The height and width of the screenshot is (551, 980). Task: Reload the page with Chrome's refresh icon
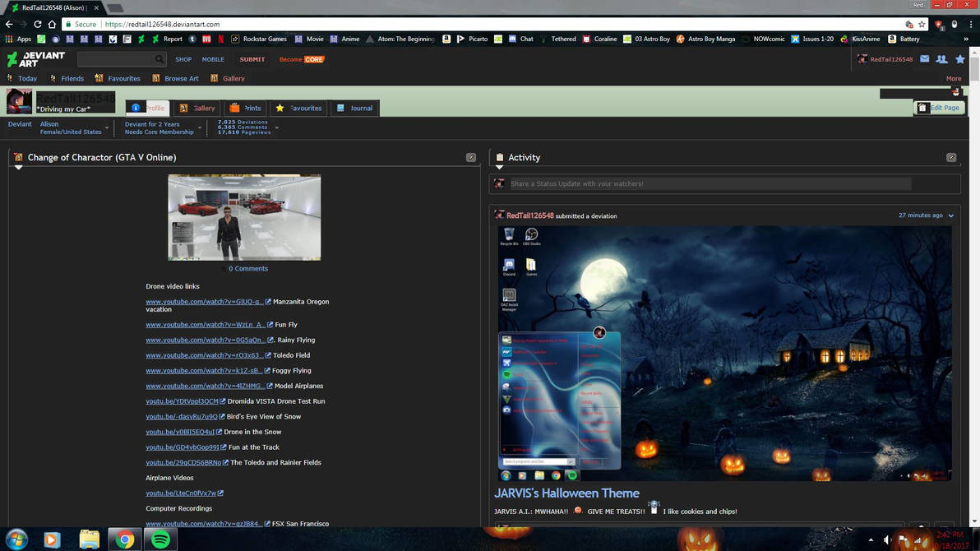click(38, 25)
